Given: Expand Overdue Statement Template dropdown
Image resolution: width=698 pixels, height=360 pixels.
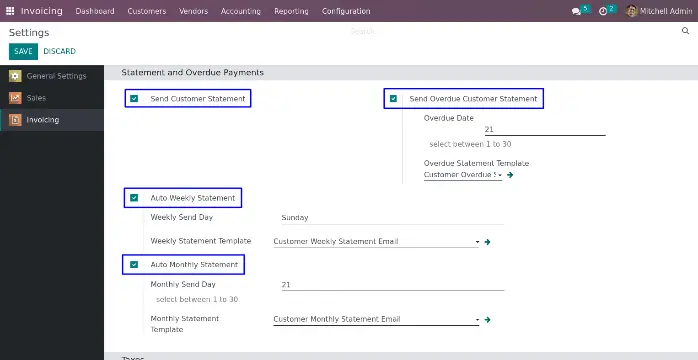Looking at the screenshot, I should tap(463, 175).
